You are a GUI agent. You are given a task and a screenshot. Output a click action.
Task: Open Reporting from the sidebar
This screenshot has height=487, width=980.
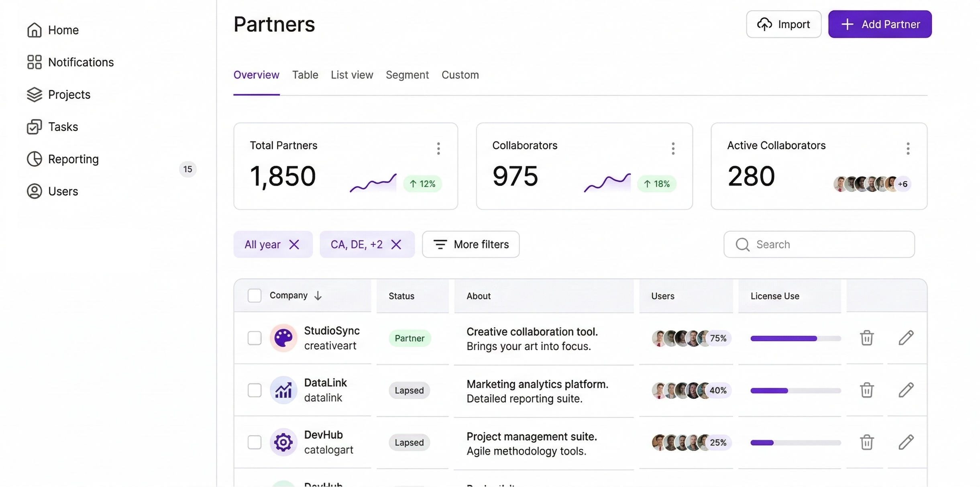click(73, 159)
